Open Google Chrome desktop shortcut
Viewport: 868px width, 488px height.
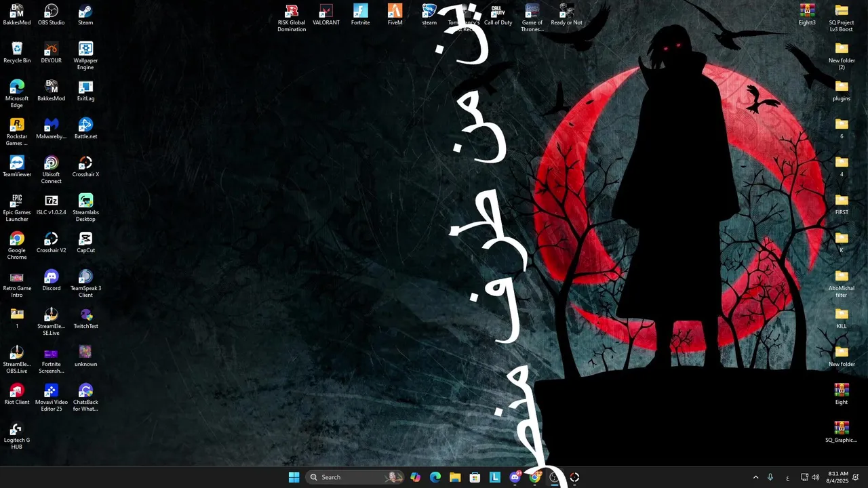coord(17,246)
